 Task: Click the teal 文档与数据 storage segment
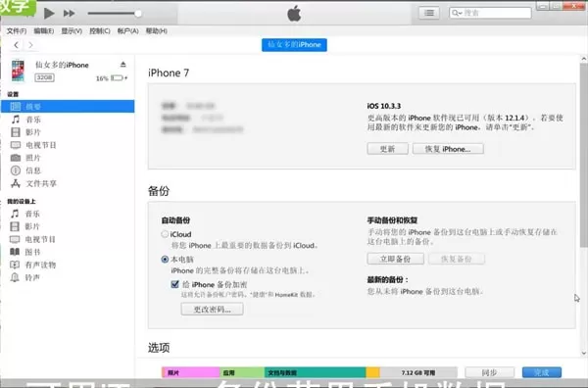[x=315, y=372]
